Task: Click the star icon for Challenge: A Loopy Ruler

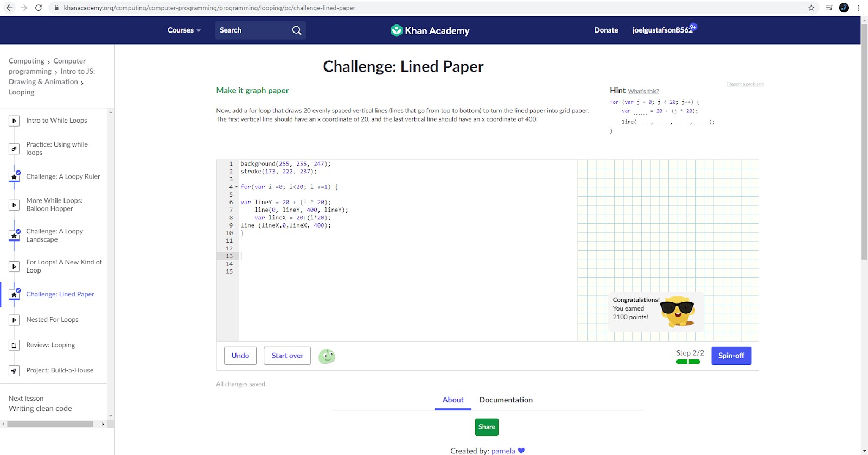Action: coord(14,176)
